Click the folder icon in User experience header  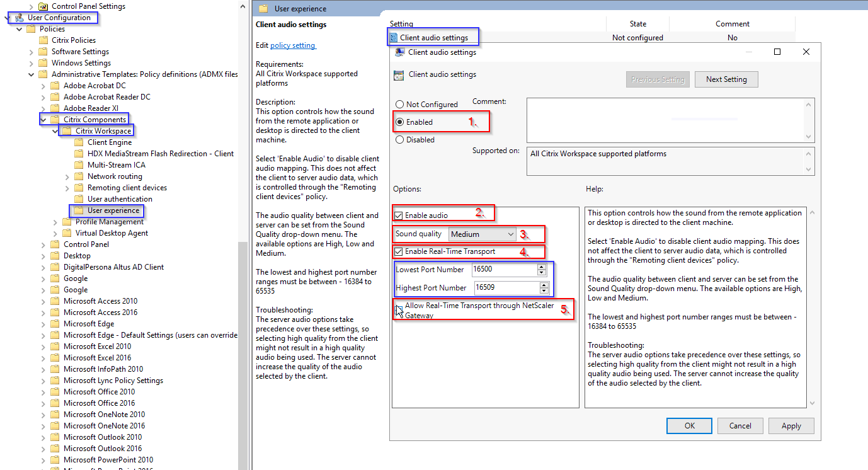[262, 9]
